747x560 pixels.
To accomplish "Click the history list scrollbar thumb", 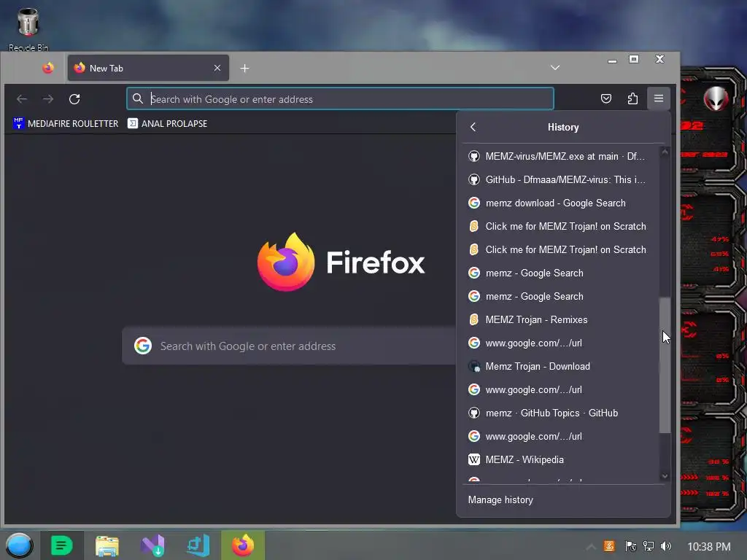I will (665, 365).
